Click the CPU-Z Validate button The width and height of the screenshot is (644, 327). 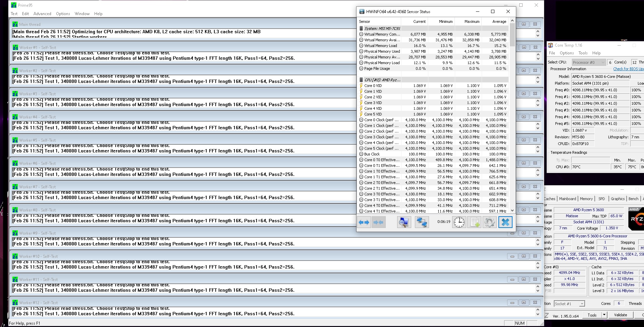[x=621, y=315]
